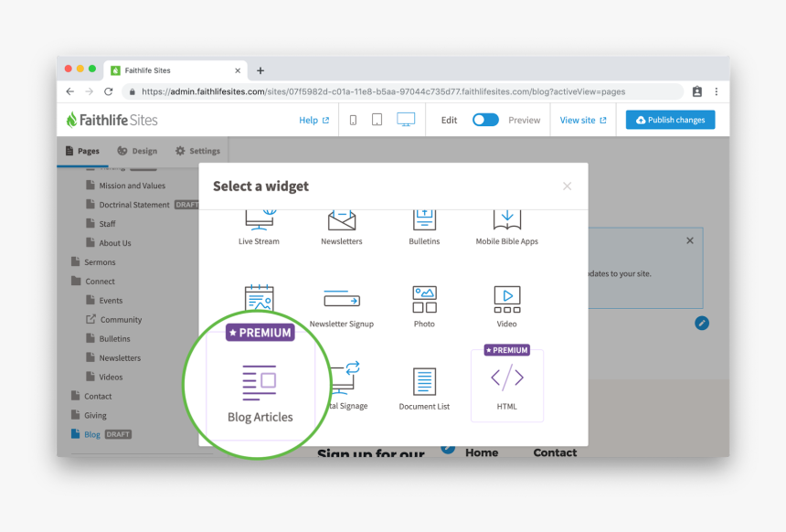The height and width of the screenshot is (532, 786).
Task: Open the Sermons folder in sidebar
Action: [100, 262]
